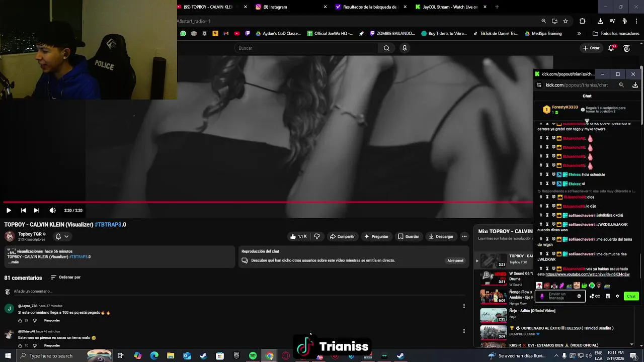This screenshot has height=362, width=644.
Task: Mute the YouTube player volume
Action: tap(52, 210)
